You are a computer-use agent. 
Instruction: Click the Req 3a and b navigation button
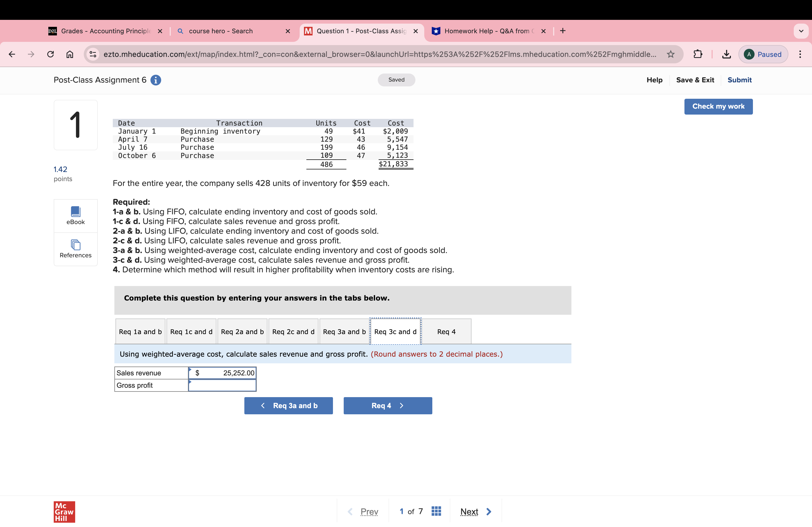(288, 406)
